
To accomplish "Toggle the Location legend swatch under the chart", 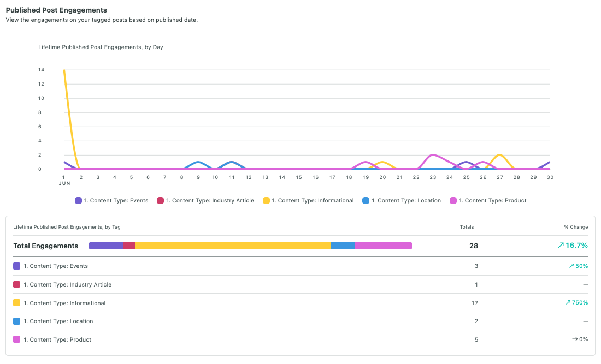I will point(366,201).
